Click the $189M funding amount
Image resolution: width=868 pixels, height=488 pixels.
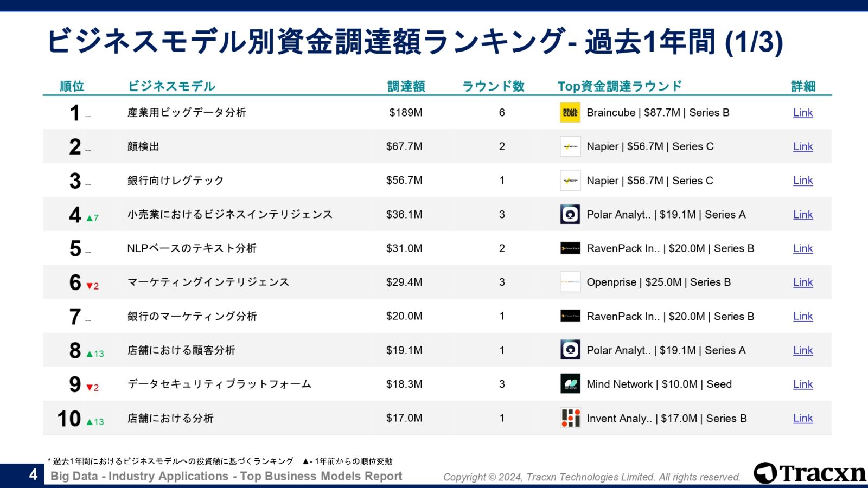(x=406, y=113)
